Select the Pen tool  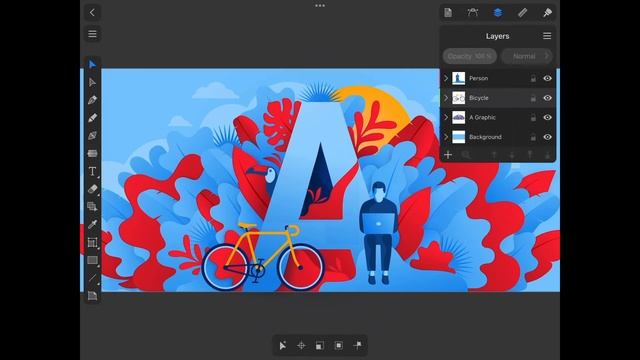[x=92, y=100]
